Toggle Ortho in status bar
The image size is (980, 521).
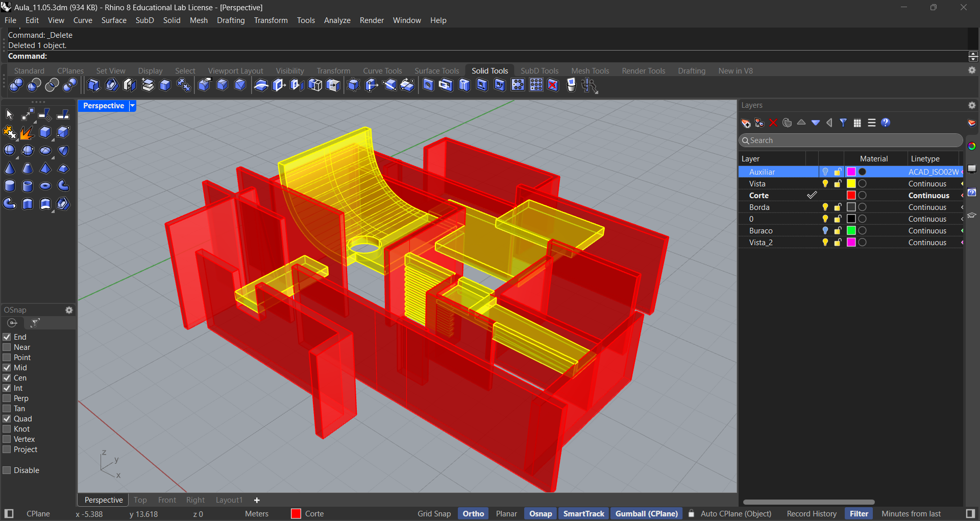pos(473,514)
